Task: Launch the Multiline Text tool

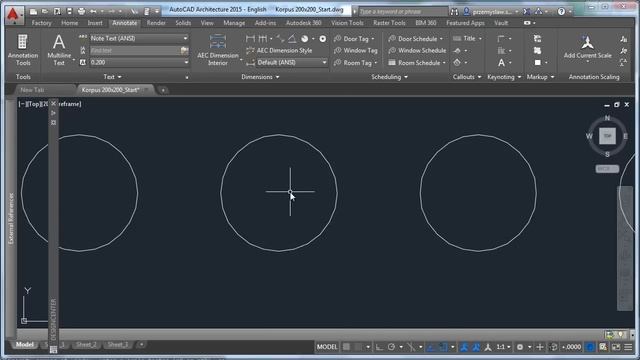Action: click(59, 50)
